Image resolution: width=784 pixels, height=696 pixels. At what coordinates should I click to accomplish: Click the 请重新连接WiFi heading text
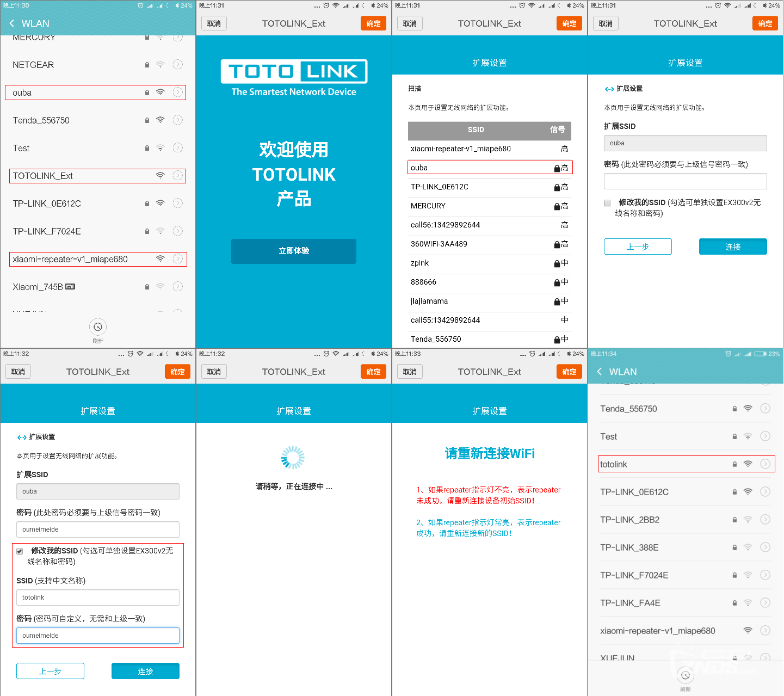coord(490,453)
